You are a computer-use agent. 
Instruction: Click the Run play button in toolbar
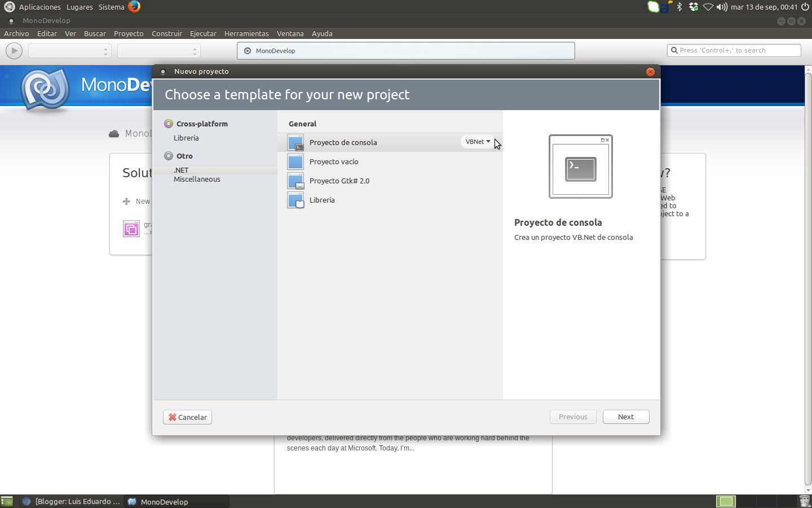click(x=14, y=51)
